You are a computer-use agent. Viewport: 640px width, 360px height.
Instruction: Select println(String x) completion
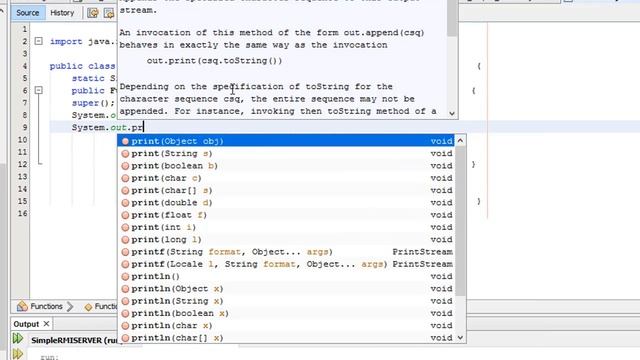286,301
